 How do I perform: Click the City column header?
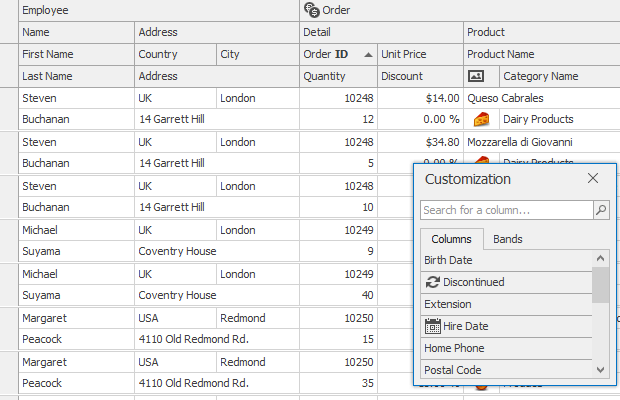(x=258, y=54)
